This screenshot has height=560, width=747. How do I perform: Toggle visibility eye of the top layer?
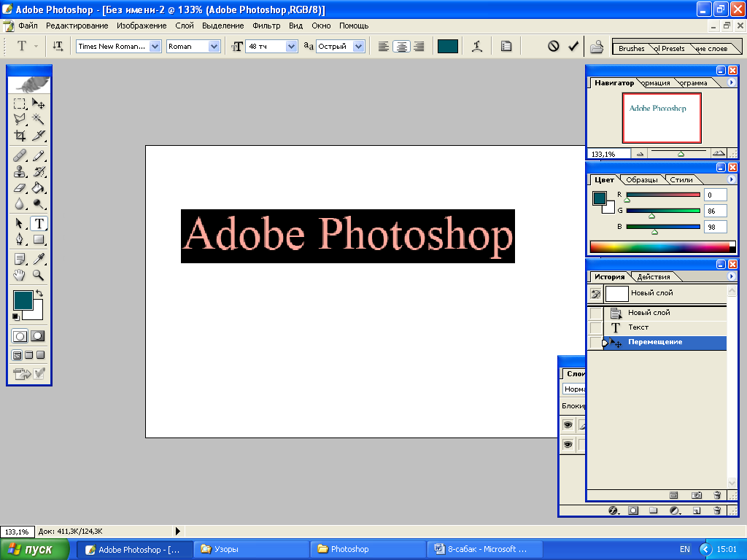click(x=568, y=425)
